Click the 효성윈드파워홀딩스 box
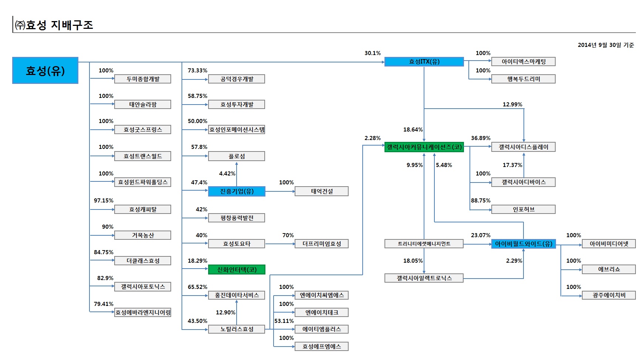Screen dimensions: 644x358 click(x=143, y=182)
